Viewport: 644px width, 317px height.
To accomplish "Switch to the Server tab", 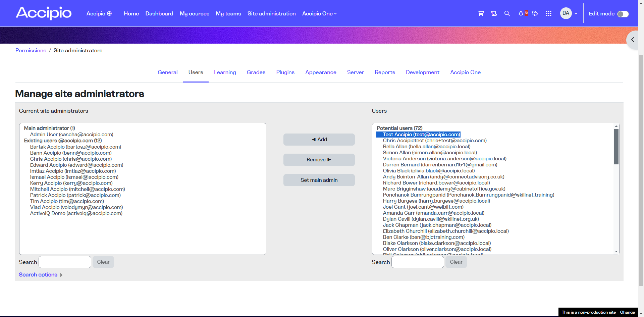I will (x=356, y=72).
